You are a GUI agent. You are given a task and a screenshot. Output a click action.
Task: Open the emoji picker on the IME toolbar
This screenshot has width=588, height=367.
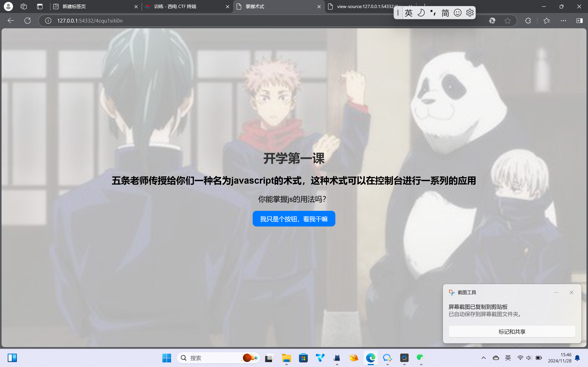(458, 13)
